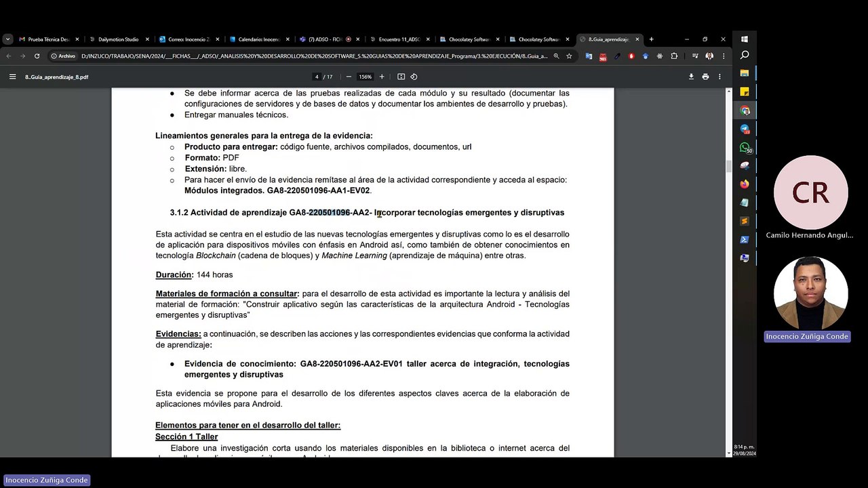Open Chrome profile avatar menu
Screen dimensions: 868x488
point(709,56)
